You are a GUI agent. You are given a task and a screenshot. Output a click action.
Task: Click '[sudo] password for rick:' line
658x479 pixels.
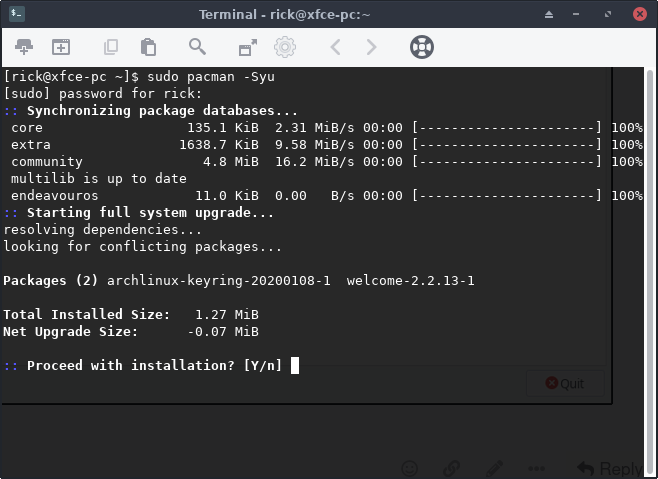click(103, 93)
